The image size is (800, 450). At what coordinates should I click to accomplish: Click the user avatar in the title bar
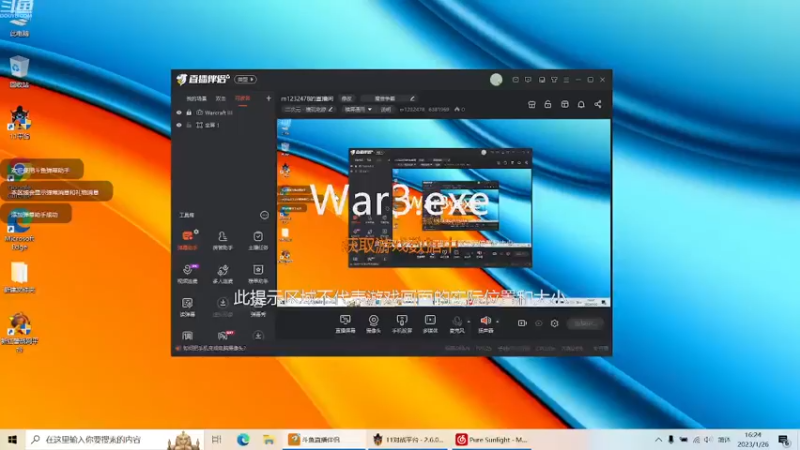point(496,80)
